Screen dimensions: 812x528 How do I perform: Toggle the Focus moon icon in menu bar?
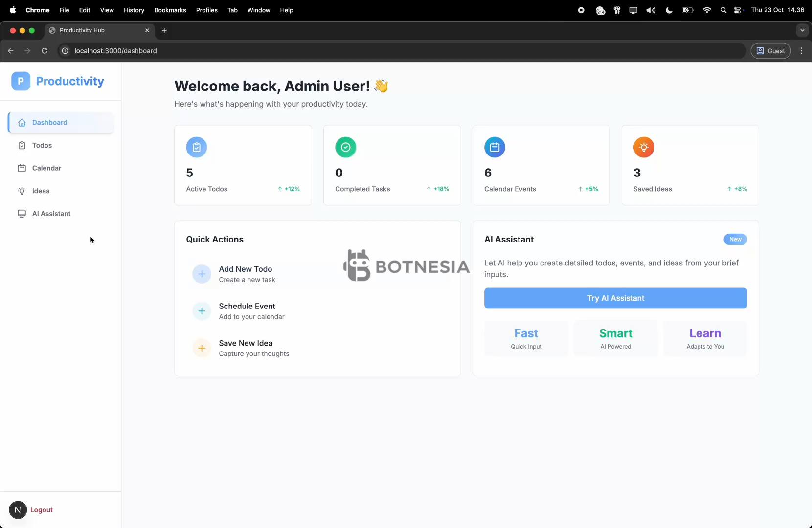pyautogui.click(x=669, y=10)
